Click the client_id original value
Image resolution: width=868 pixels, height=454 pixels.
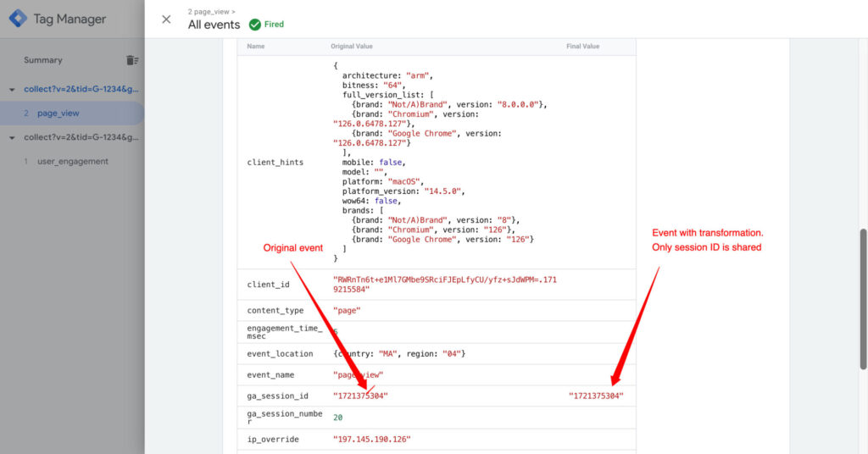[x=445, y=284]
